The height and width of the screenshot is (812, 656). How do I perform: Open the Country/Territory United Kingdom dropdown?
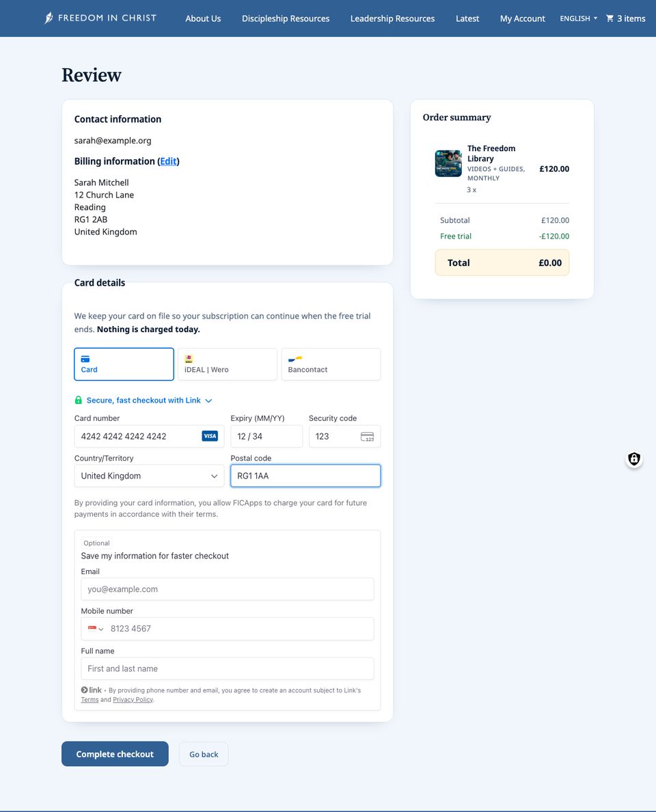(149, 476)
